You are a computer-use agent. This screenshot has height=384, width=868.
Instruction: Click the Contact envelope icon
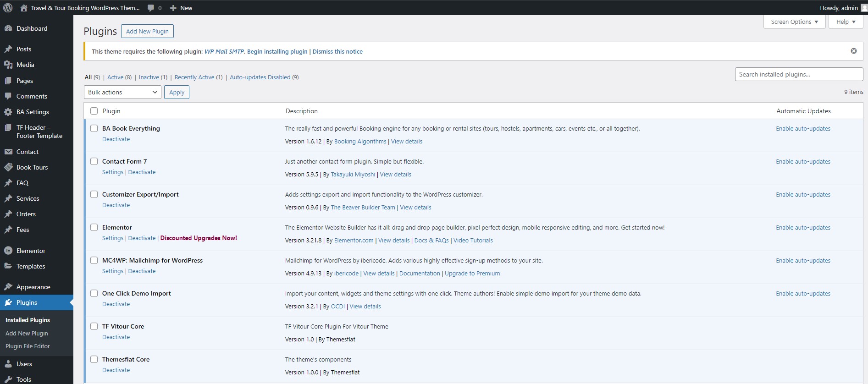coord(8,152)
